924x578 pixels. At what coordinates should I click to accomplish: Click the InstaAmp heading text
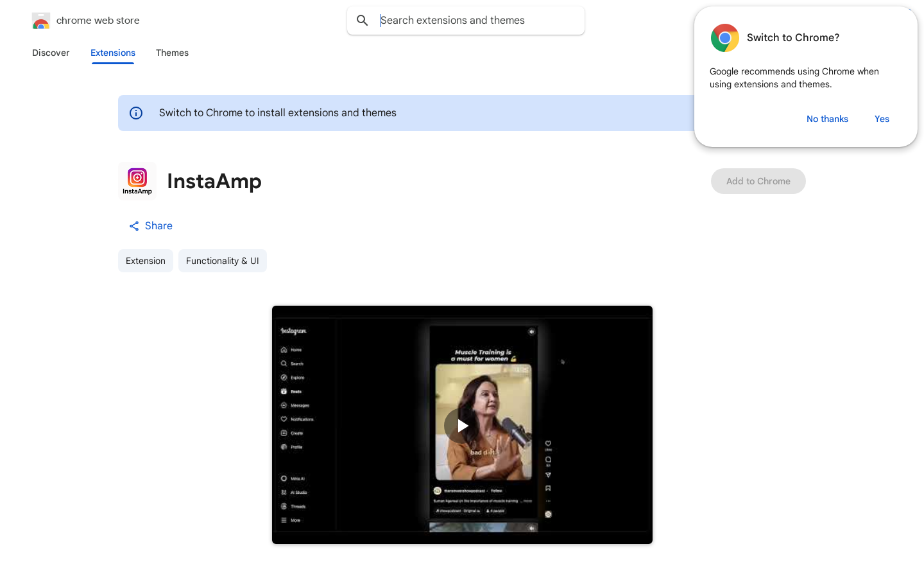(214, 181)
